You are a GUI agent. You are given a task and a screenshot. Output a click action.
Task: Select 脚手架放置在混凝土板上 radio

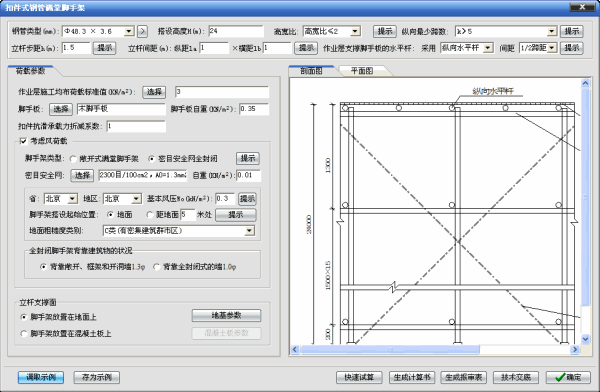[x=24, y=334]
